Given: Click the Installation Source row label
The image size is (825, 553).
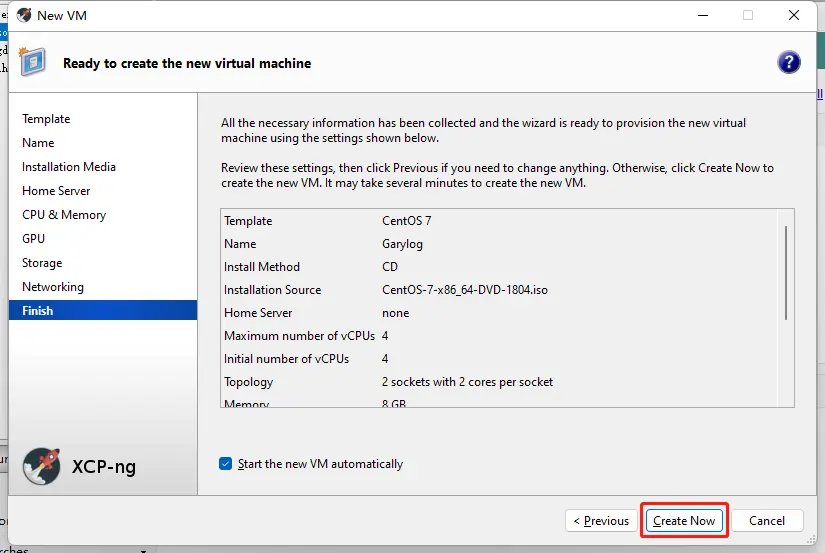Looking at the screenshot, I should 273,290.
